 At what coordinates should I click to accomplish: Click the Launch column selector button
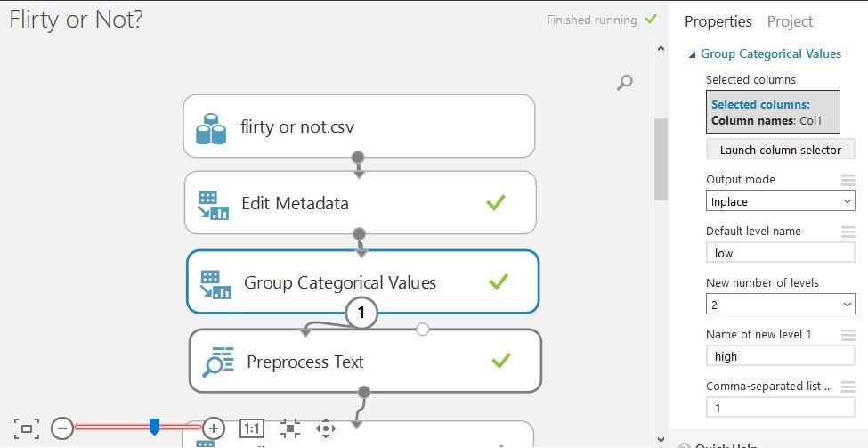click(x=780, y=150)
